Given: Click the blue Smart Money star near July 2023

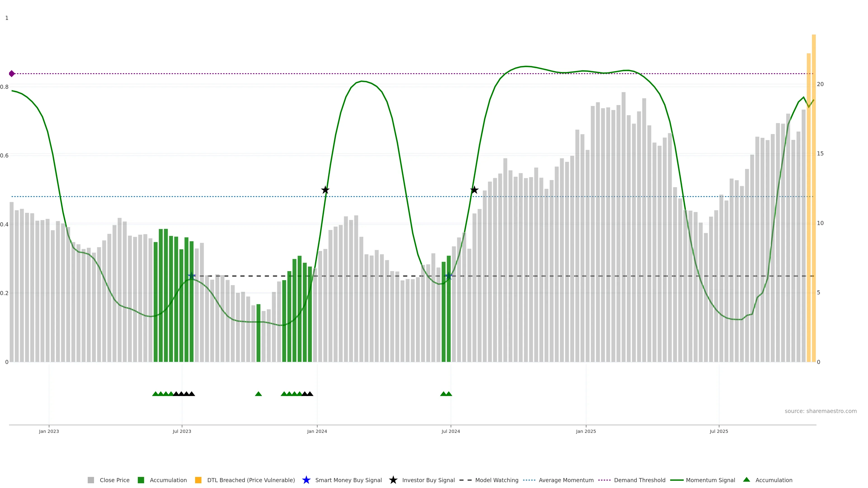Looking at the screenshot, I should (191, 276).
